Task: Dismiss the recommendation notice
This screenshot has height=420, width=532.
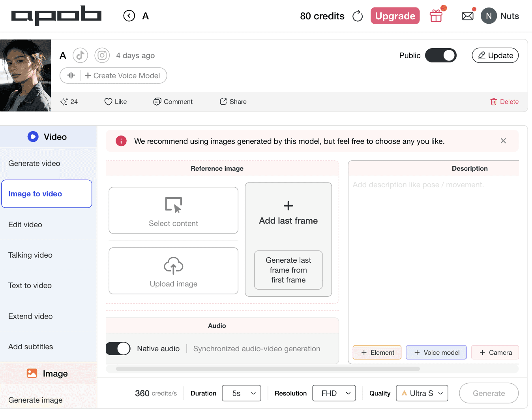Action: tap(503, 141)
